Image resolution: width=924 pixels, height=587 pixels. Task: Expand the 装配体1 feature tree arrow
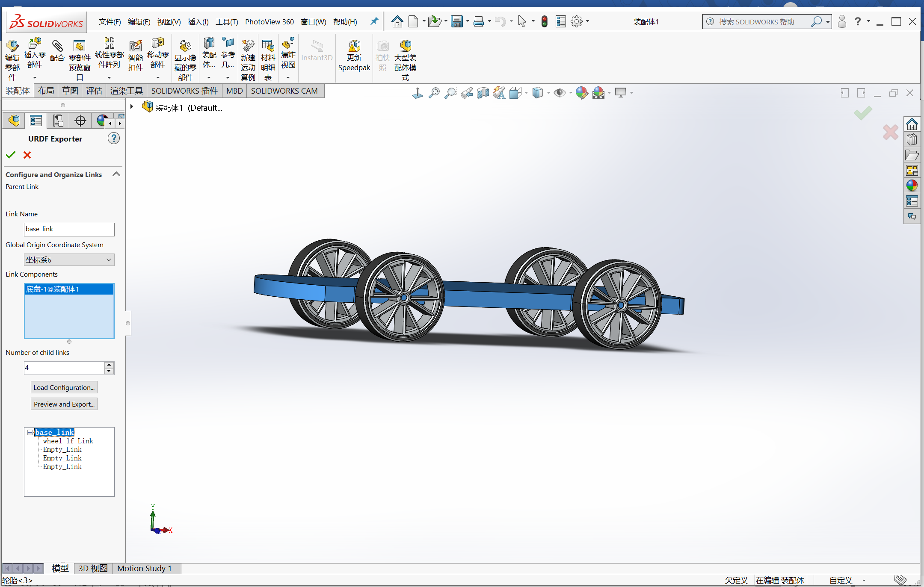[x=132, y=106]
